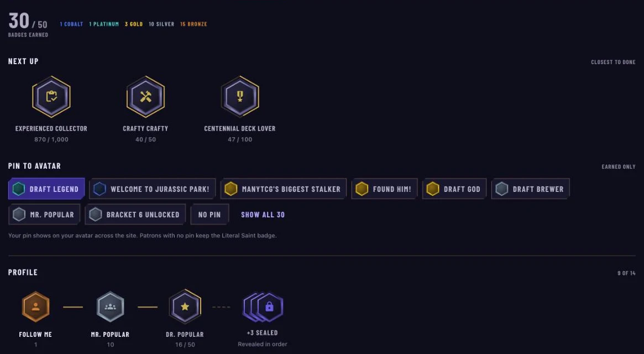The image size is (644, 354).
Task: Open the Crafty Crafty hammer badge
Action: (x=145, y=97)
